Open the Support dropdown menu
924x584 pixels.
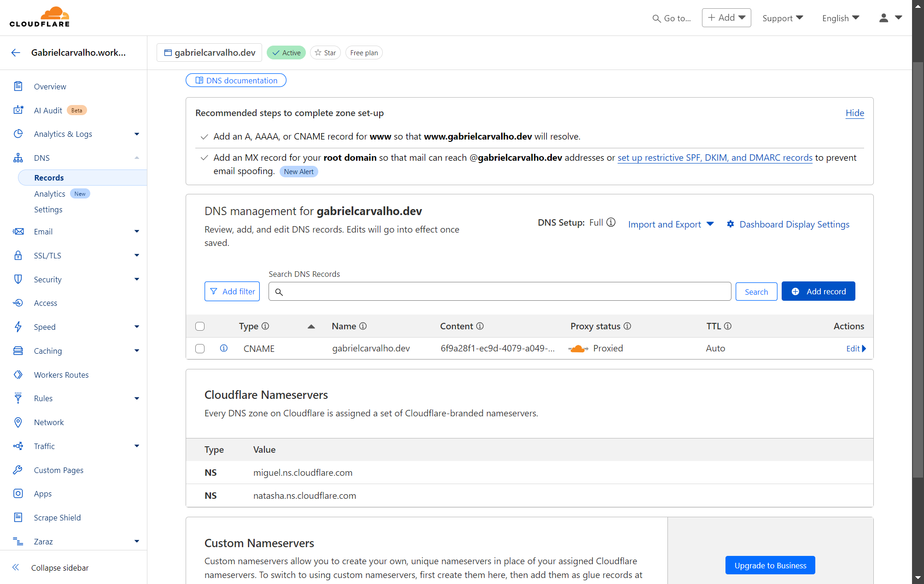click(x=783, y=18)
